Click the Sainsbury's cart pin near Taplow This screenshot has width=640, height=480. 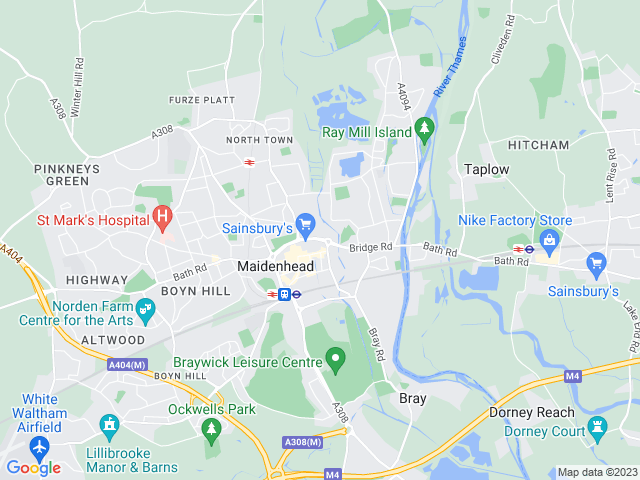596,265
